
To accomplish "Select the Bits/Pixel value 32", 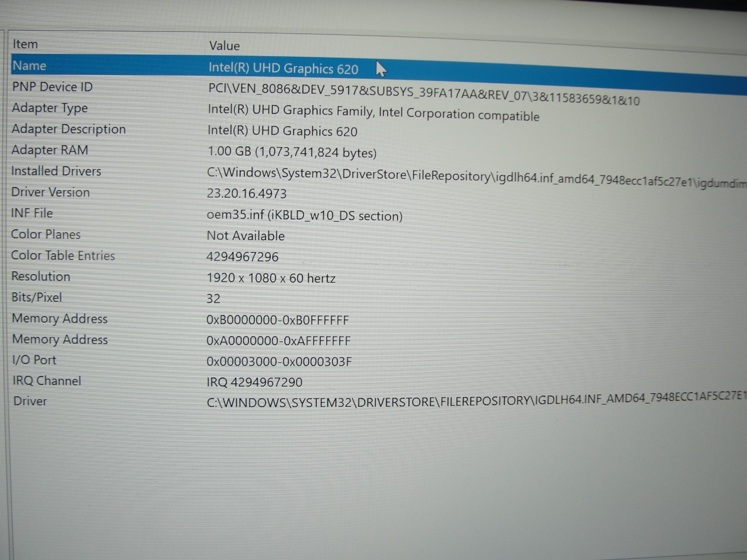I will 213,299.
